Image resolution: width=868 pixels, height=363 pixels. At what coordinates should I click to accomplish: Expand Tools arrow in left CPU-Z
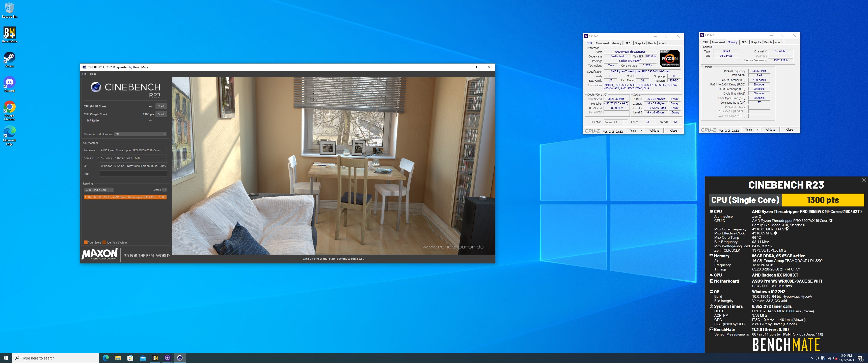pyautogui.click(x=642, y=131)
